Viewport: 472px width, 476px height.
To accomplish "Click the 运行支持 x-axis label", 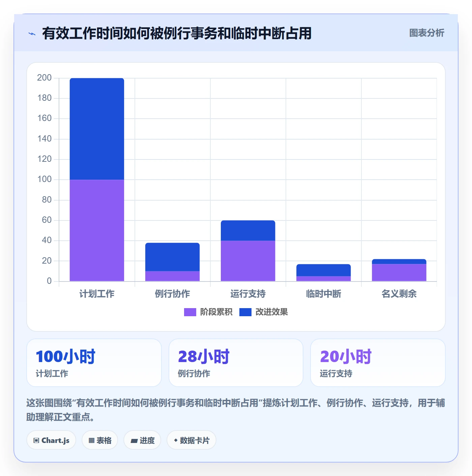I will [x=248, y=294].
